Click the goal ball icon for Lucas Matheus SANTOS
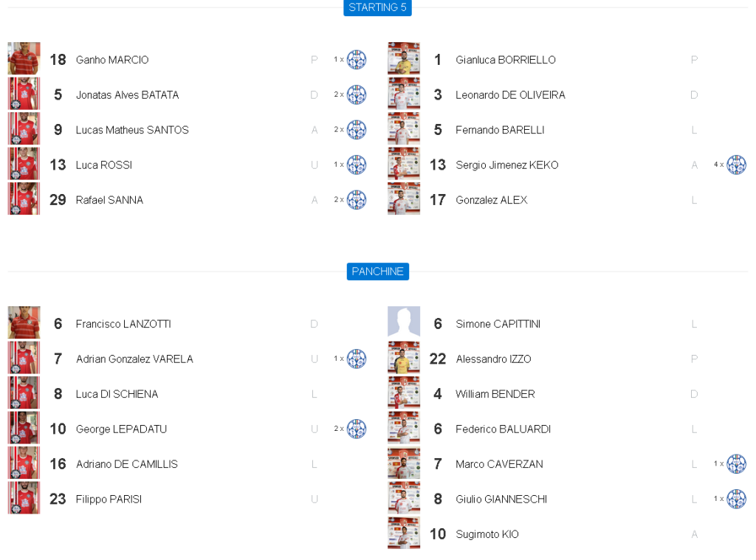Screen dimensions: 756x560 [357, 130]
